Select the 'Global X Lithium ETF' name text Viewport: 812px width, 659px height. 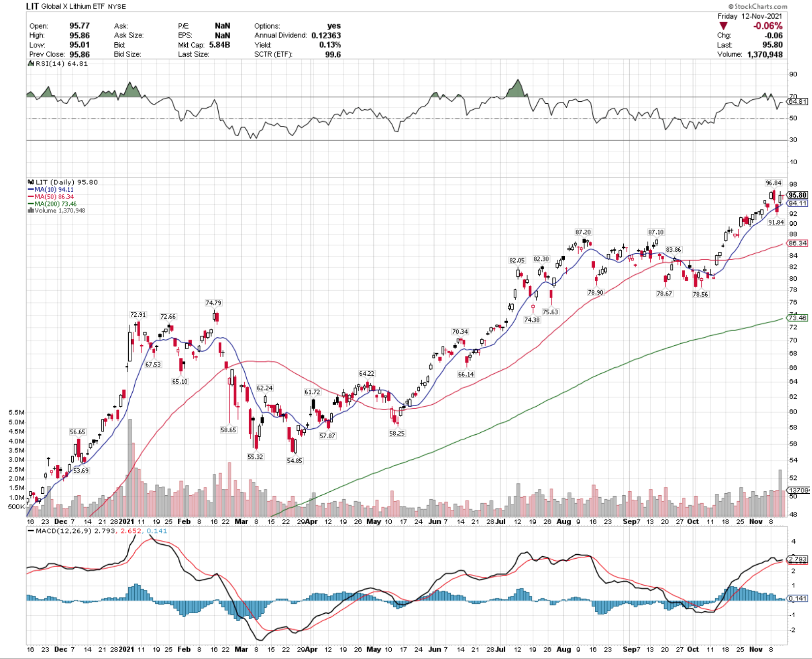(73, 6)
